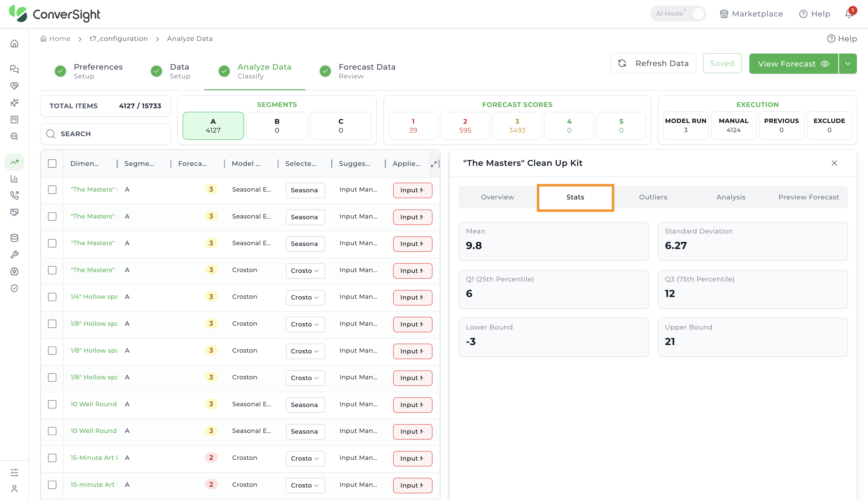Image resolution: width=868 pixels, height=500 pixels.
Task: Tick the checkbox for 1/4" Hollow spa row
Action: point(52,297)
